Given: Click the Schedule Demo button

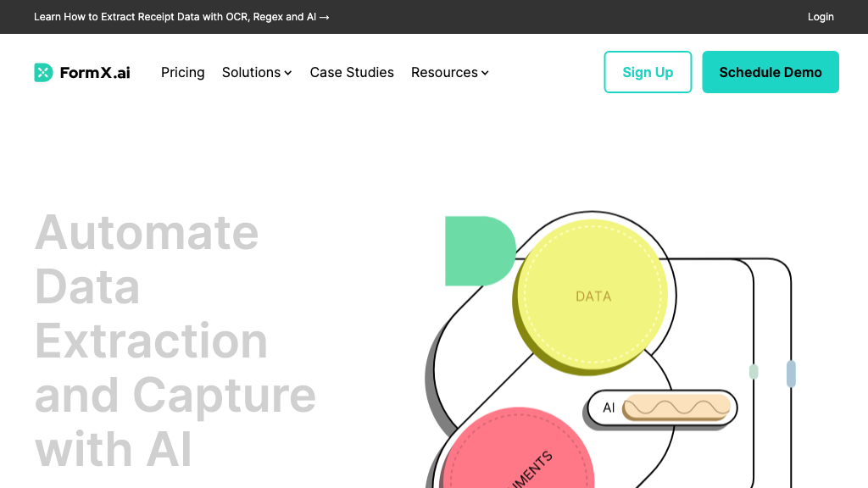Looking at the screenshot, I should click(771, 72).
